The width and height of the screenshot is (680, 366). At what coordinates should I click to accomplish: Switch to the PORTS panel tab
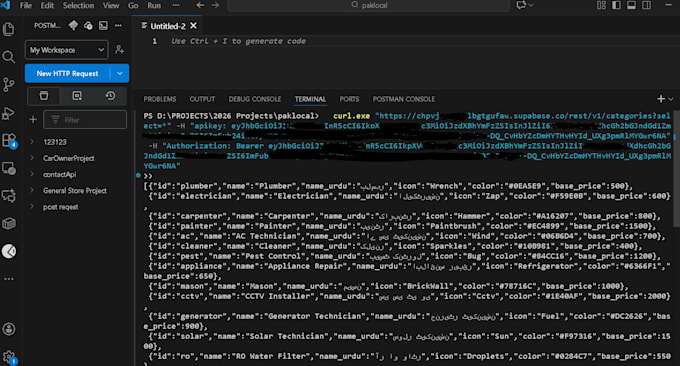(349, 99)
